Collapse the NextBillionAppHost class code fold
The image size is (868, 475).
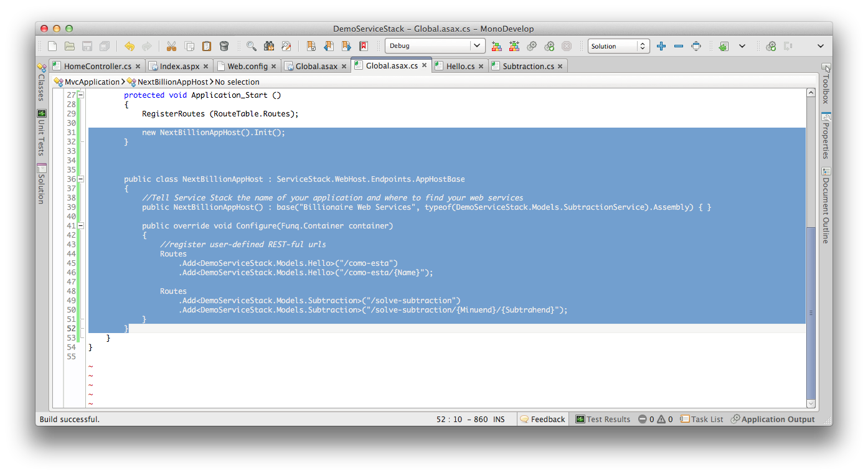[82, 179]
